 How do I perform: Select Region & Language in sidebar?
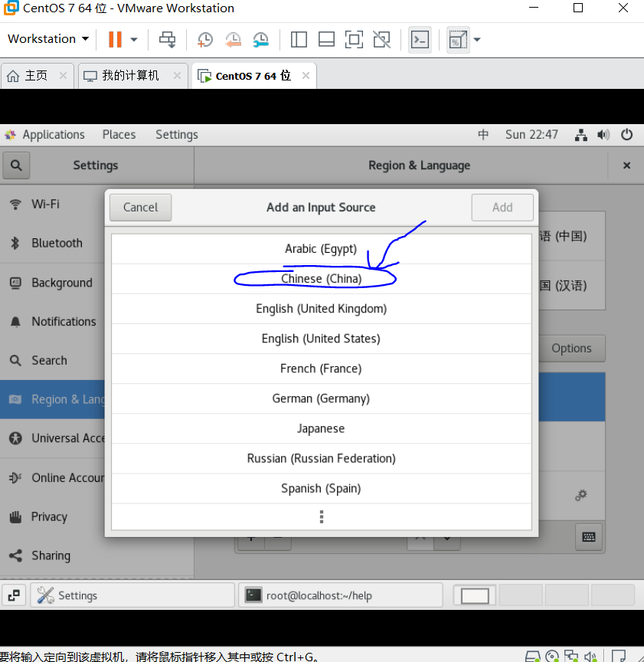(52, 399)
